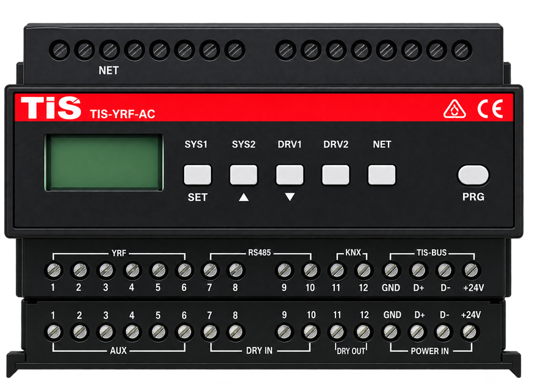Viewport: 549px width, 392px height.
Task: Click the DRY OUT group label
Action: click(x=351, y=351)
